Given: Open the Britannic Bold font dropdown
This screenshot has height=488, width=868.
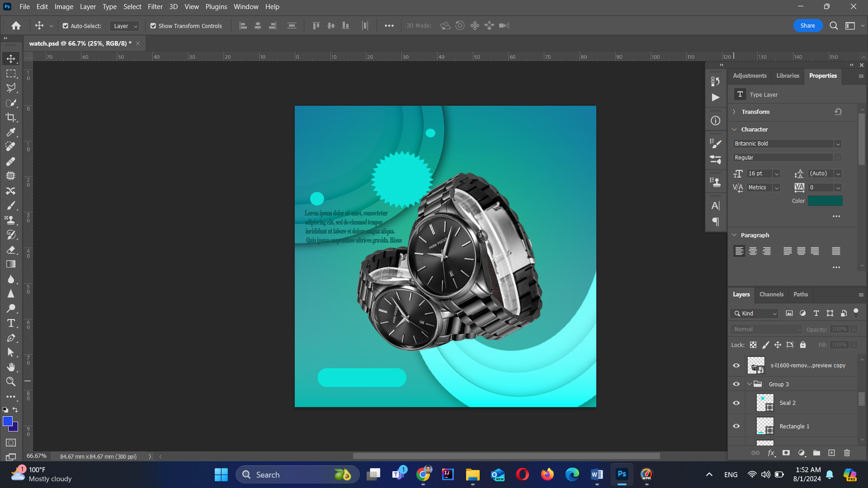Looking at the screenshot, I should click(838, 144).
